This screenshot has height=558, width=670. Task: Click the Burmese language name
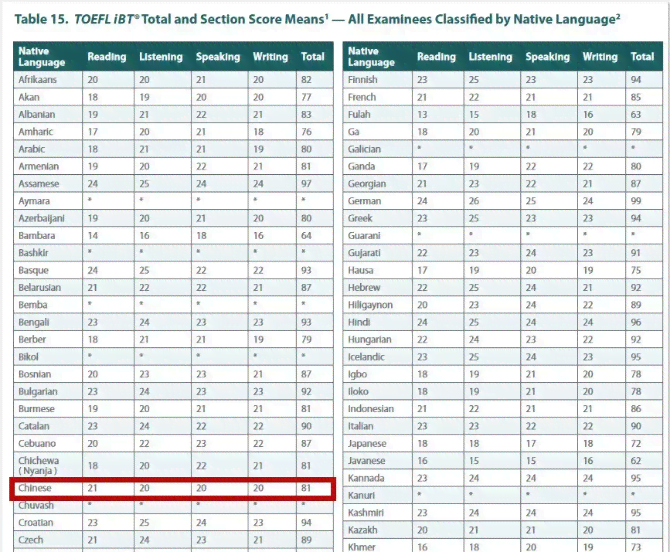[x=36, y=409]
